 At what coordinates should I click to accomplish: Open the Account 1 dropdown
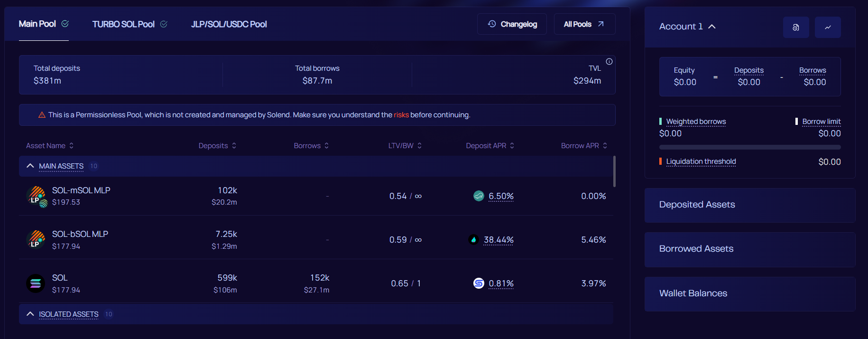pos(687,27)
